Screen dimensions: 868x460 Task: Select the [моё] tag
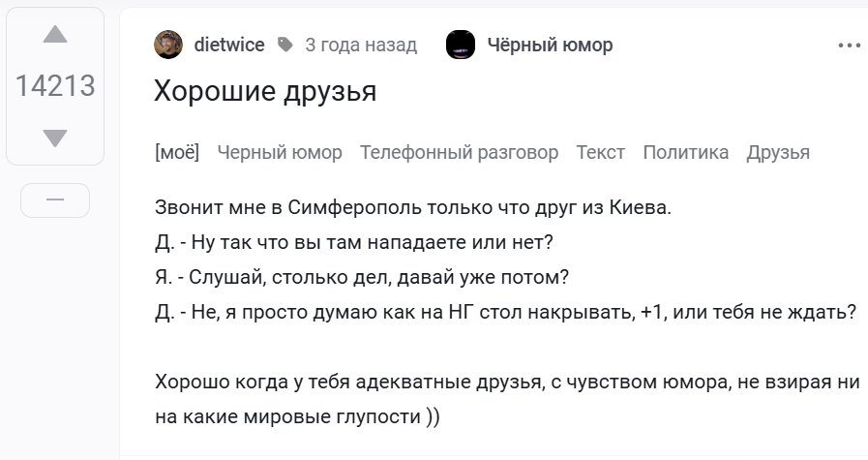[x=176, y=152]
